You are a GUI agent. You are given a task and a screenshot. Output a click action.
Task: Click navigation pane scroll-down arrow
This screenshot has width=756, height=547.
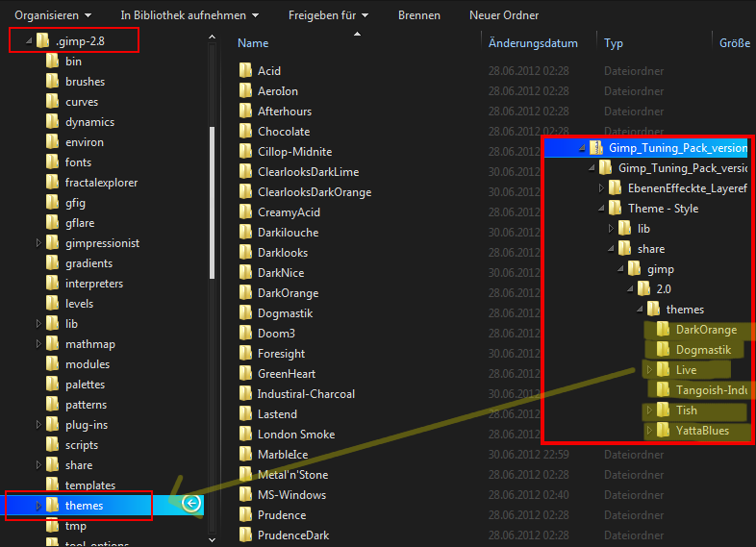213,539
